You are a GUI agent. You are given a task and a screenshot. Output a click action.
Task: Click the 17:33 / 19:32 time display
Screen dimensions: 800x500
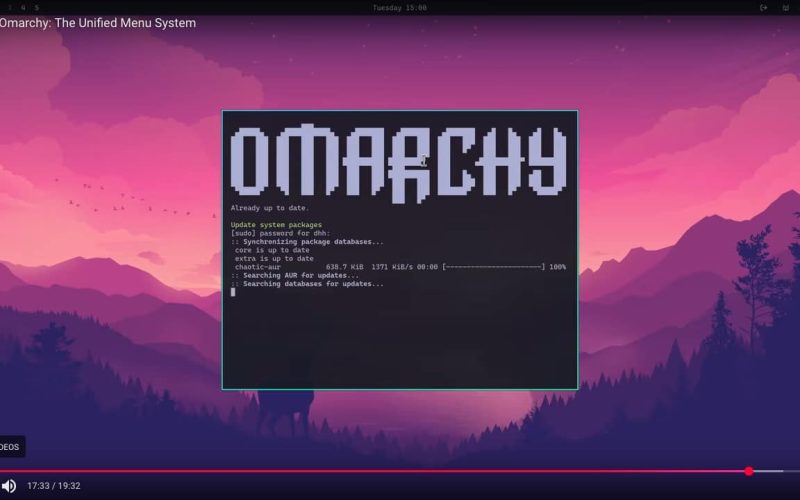click(54, 486)
